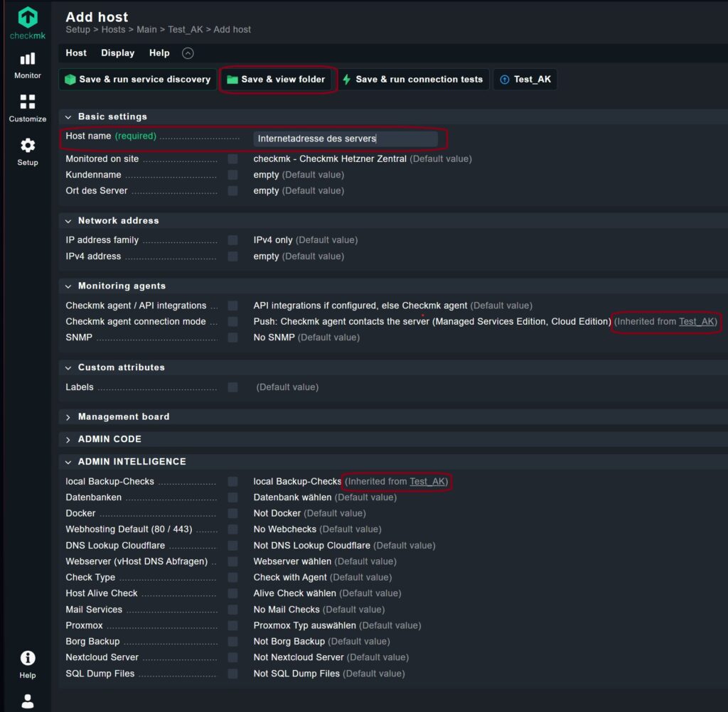The width and height of the screenshot is (728, 712).
Task: Enable the Kundenname checkbox
Action: tap(232, 175)
